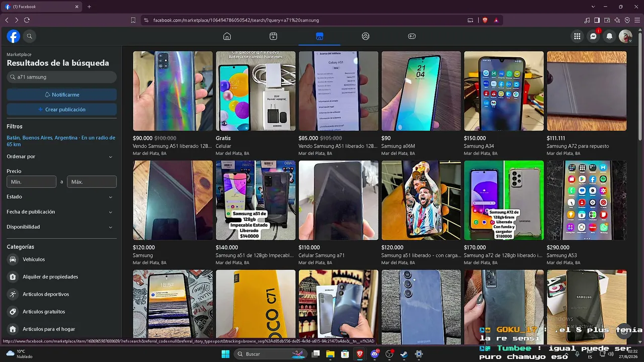Click the address bar URL

pyautogui.click(x=236, y=20)
